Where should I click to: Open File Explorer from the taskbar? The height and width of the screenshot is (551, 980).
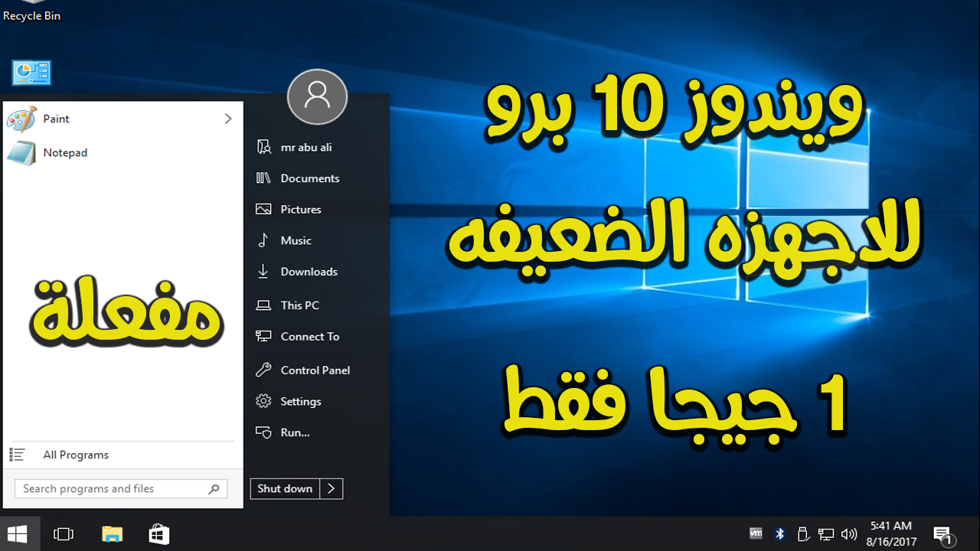tap(112, 534)
